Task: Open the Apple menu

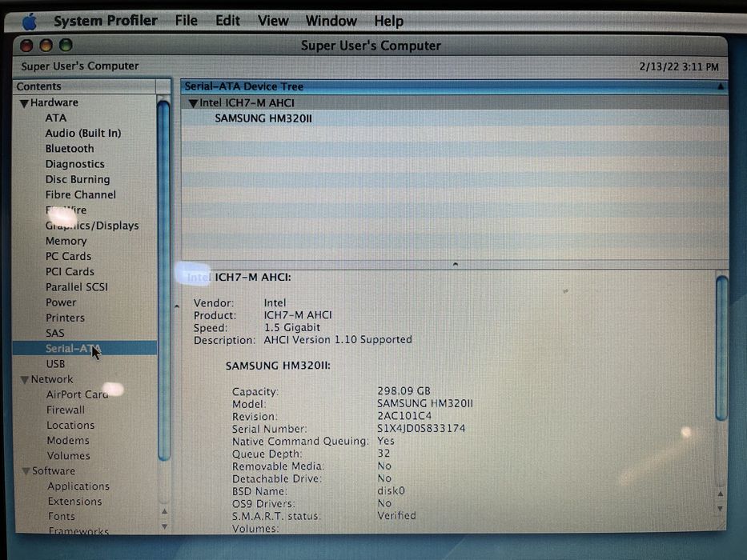Action: point(30,22)
